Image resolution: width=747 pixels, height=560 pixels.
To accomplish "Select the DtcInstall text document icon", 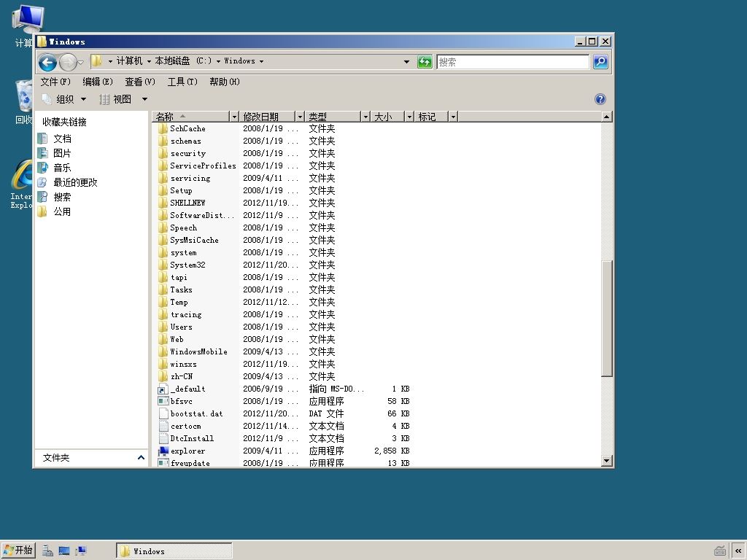I will click(x=163, y=438).
